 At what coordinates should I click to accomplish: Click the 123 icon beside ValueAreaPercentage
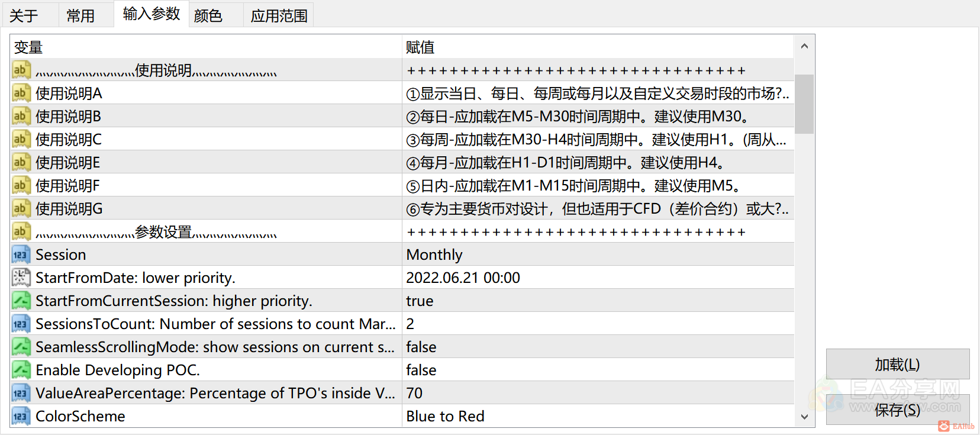[21, 392]
